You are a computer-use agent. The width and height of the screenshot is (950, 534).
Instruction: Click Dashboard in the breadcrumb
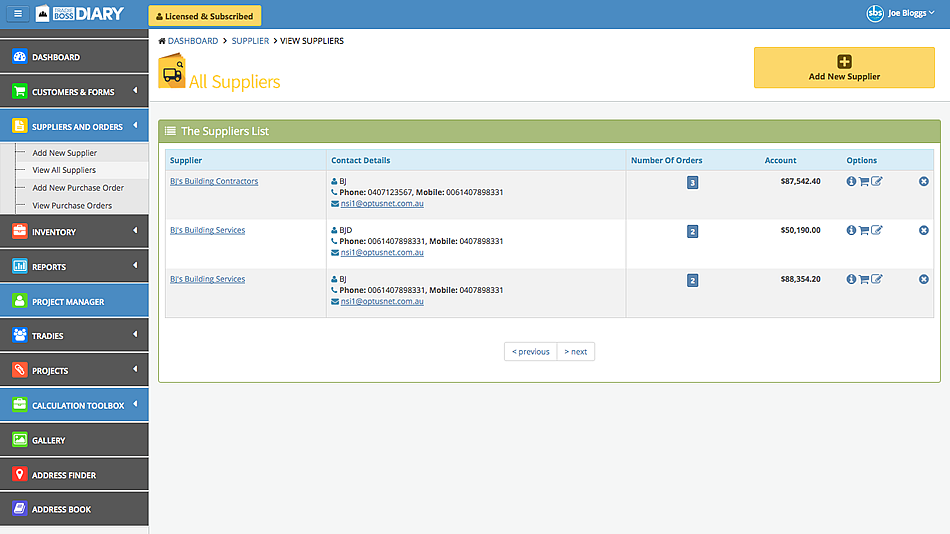pos(192,41)
